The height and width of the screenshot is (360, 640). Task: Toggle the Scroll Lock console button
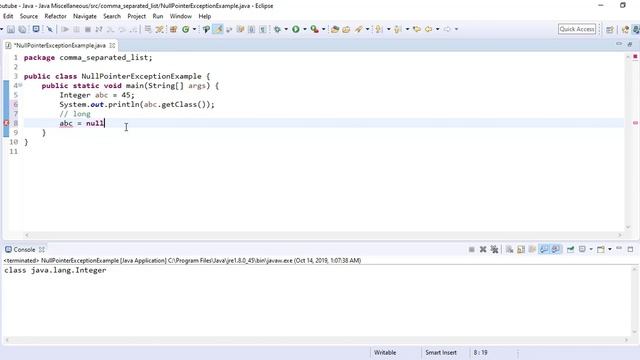521,249
